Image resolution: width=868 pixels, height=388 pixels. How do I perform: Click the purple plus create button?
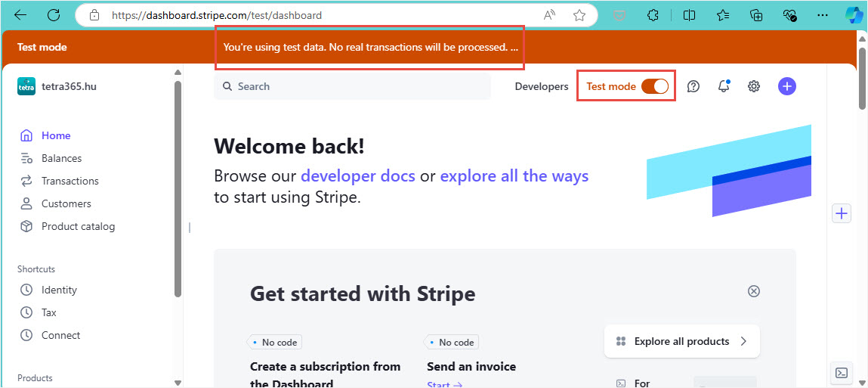787,86
